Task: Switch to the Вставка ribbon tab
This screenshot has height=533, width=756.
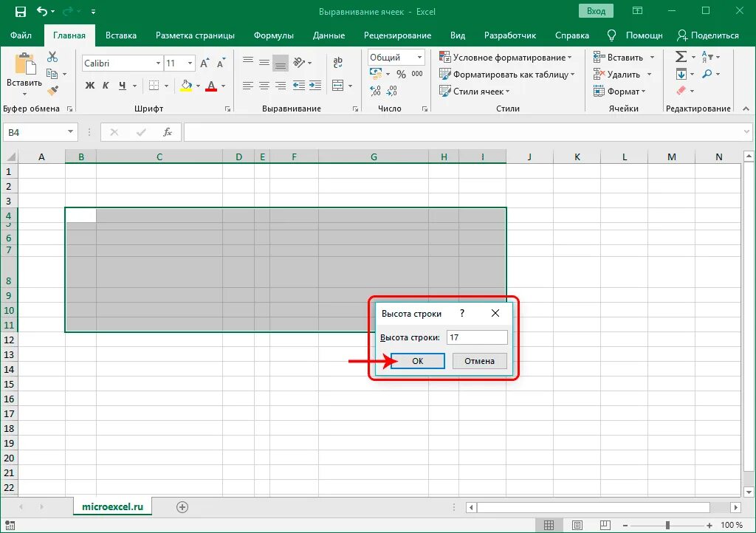Action: [x=121, y=35]
